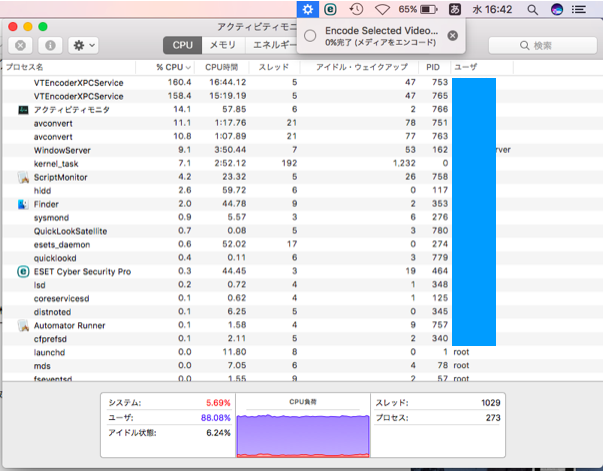This screenshot has height=472, width=605.
Task: Cancel the Encode Selected Video task
Action: [453, 35]
